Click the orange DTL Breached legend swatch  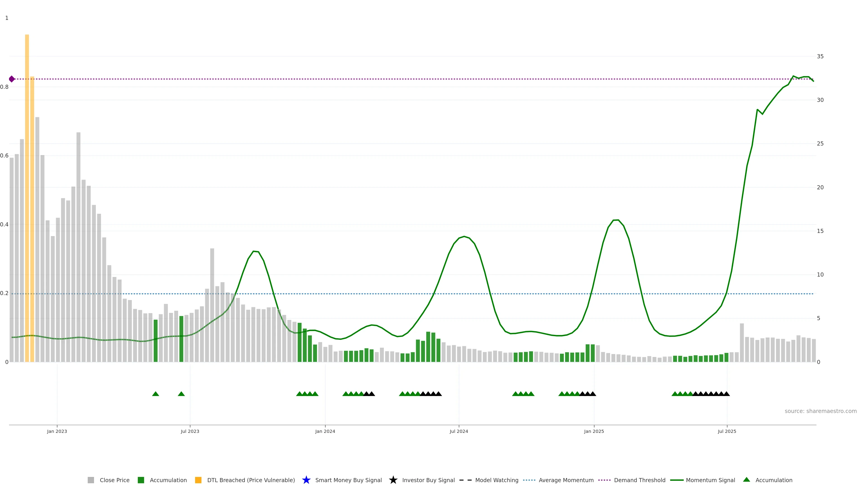coord(198,480)
